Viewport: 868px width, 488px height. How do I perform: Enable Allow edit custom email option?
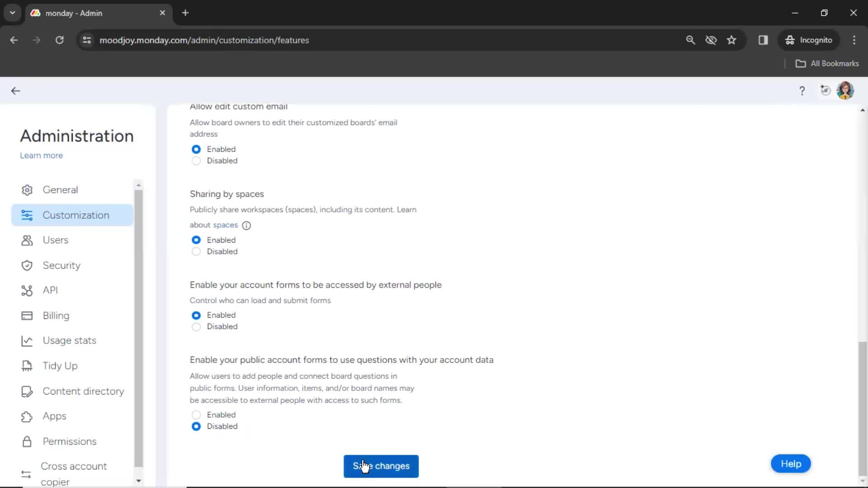pos(196,148)
